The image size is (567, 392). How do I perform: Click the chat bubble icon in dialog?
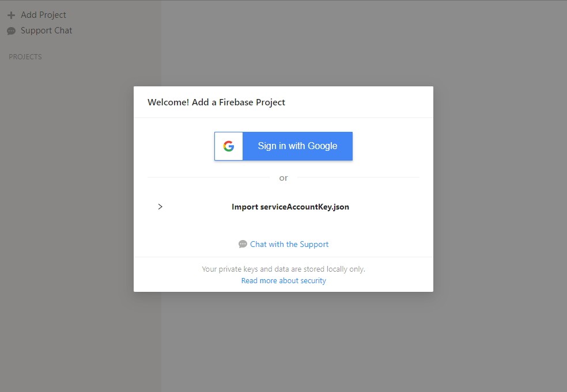(243, 244)
